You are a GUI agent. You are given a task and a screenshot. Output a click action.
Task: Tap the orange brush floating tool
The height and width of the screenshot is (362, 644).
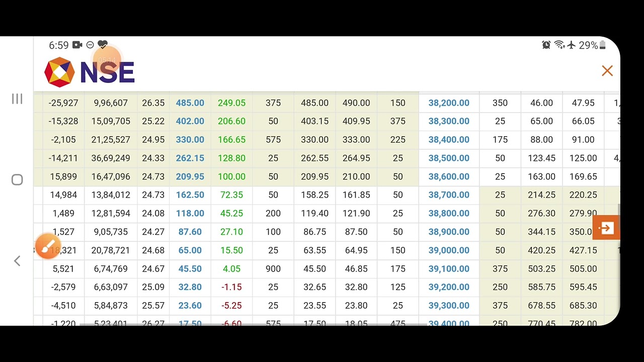(x=48, y=246)
